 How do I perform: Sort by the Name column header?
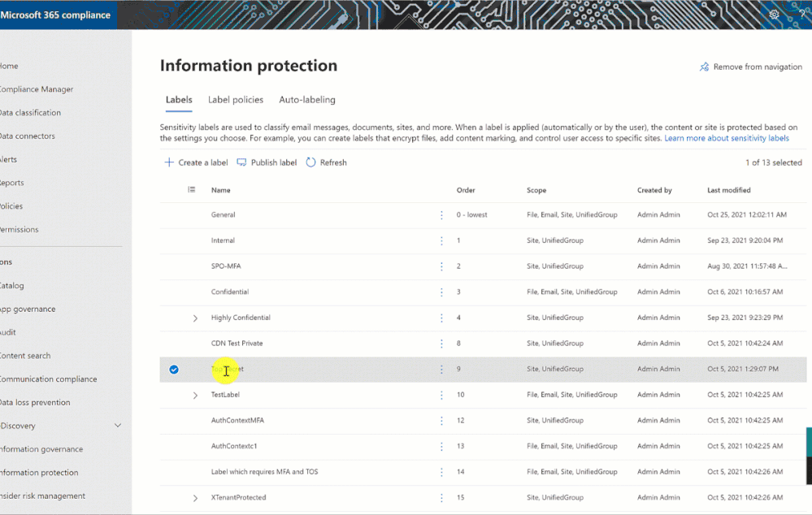coord(220,190)
